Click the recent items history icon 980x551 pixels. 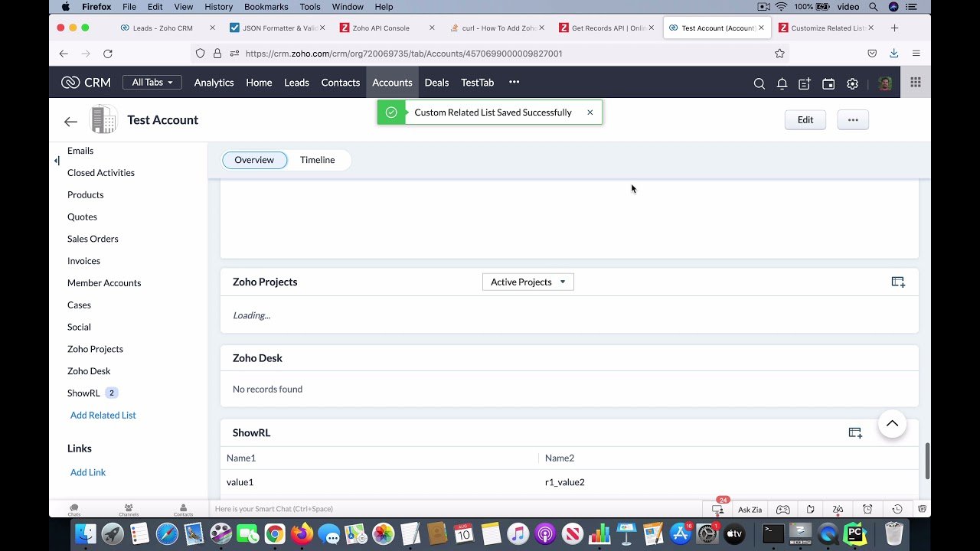(897, 510)
